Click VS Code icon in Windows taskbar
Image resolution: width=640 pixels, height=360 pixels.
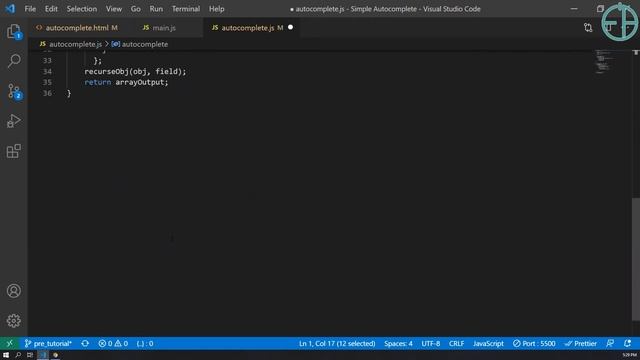pos(43,355)
